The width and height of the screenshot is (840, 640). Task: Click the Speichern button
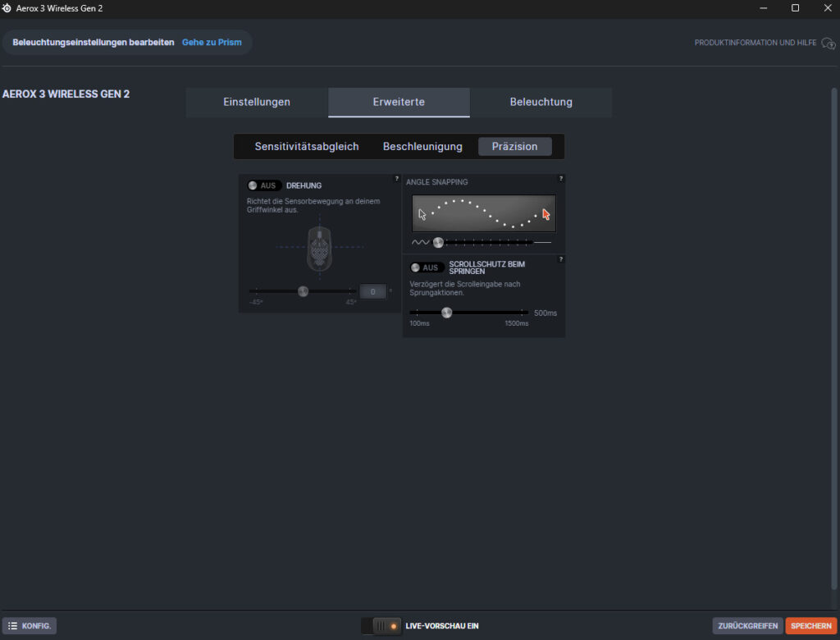point(810,626)
